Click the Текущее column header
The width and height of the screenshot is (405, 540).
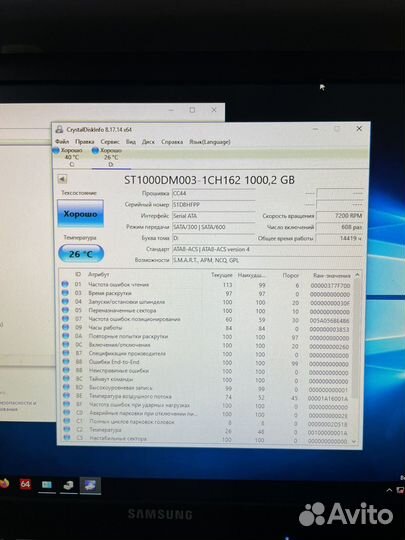(x=221, y=275)
